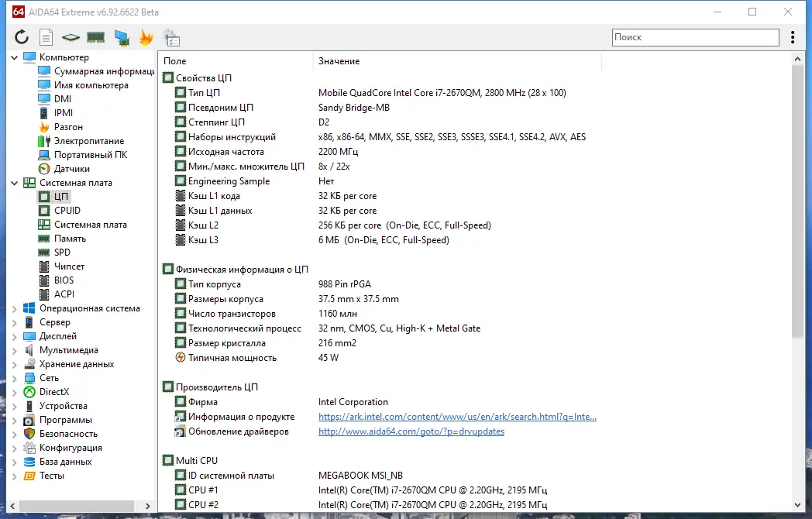Click inside the Поиск search field
This screenshot has width=812, height=519.
pyautogui.click(x=696, y=37)
